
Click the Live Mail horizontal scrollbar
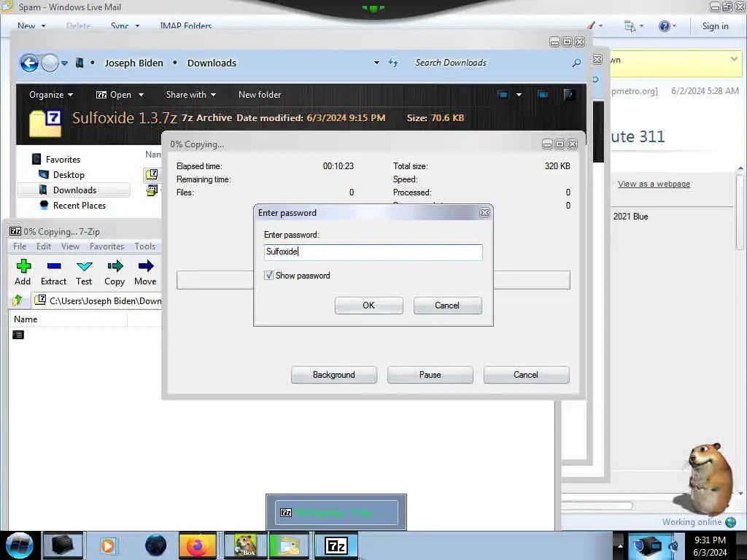(x=598, y=506)
